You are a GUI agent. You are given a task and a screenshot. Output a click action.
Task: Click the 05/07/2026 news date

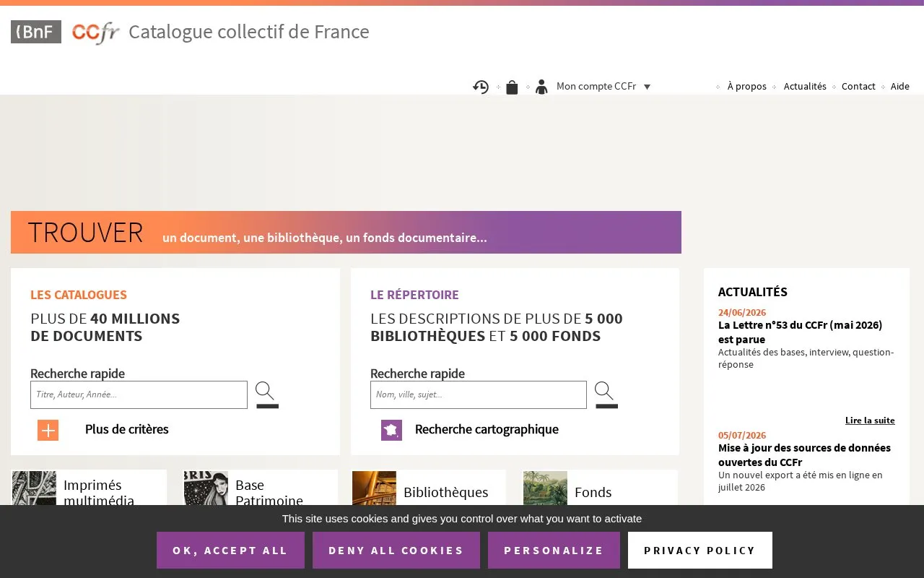742,436
